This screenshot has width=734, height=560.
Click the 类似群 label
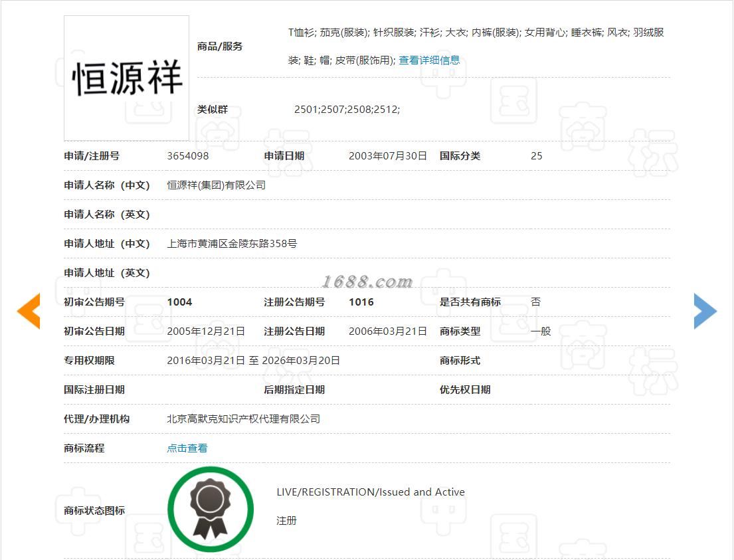pyautogui.click(x=212, y=110)
